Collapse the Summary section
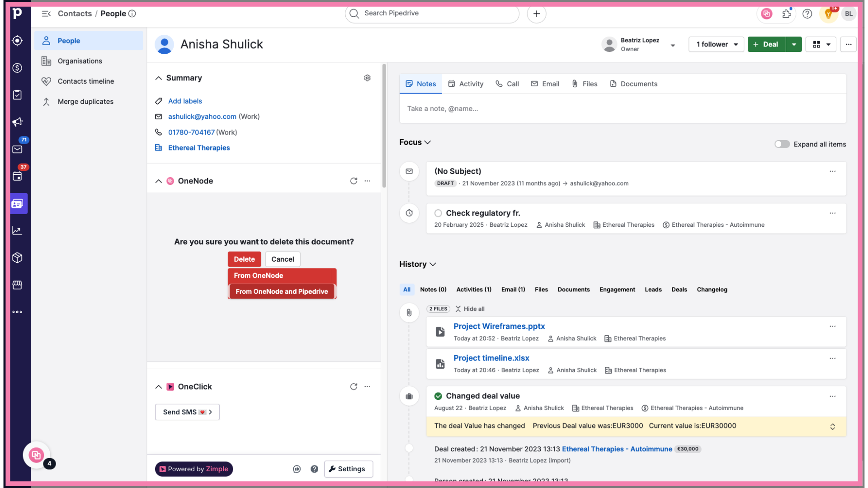The height and width of the screenshot is (488, 868). (159, 78)
